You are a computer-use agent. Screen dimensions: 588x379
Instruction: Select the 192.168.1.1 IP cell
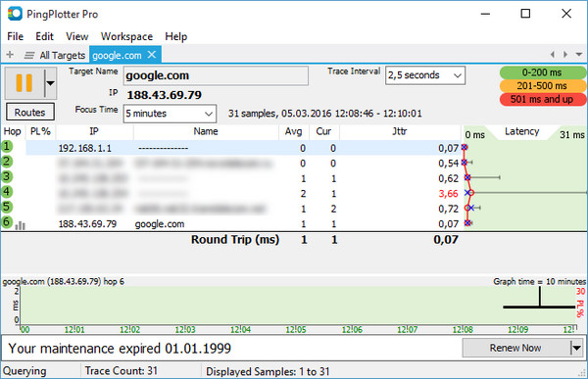(85, 149)
